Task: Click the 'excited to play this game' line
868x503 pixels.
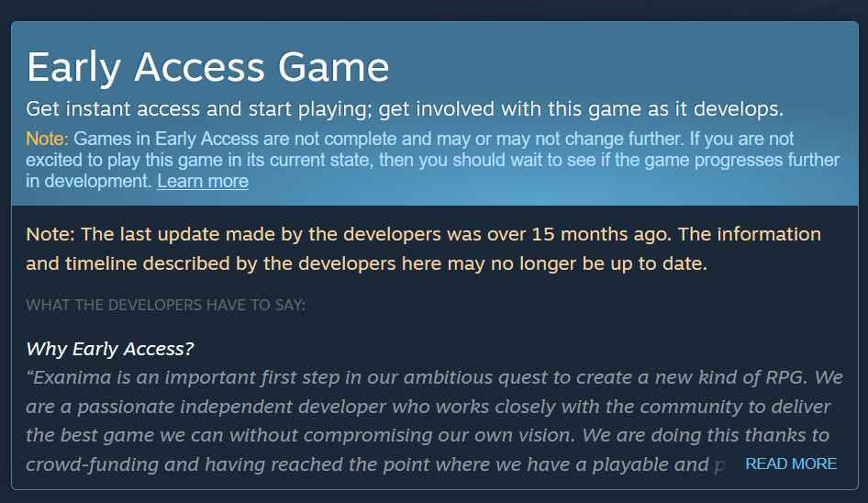Action: tap(432, 160)
